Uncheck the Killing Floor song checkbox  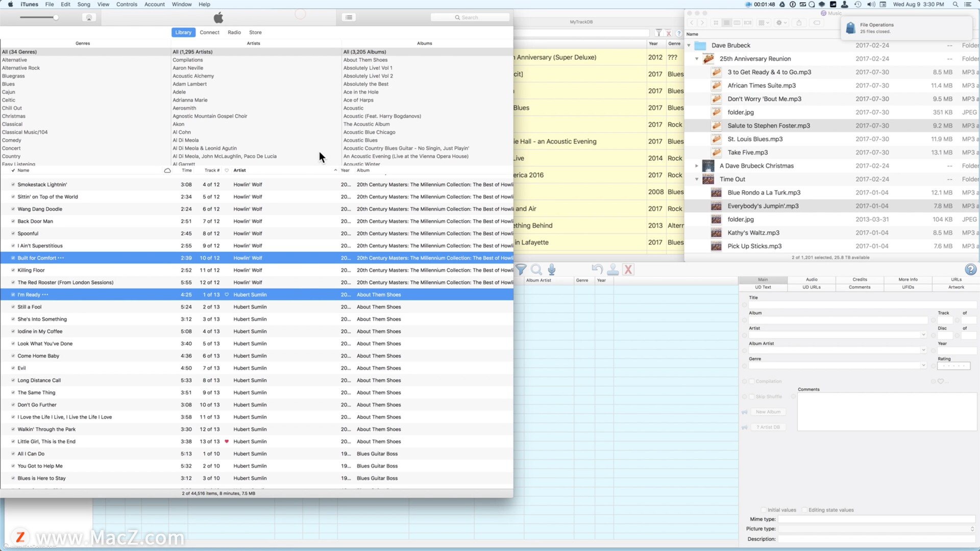tap(13, 270)
